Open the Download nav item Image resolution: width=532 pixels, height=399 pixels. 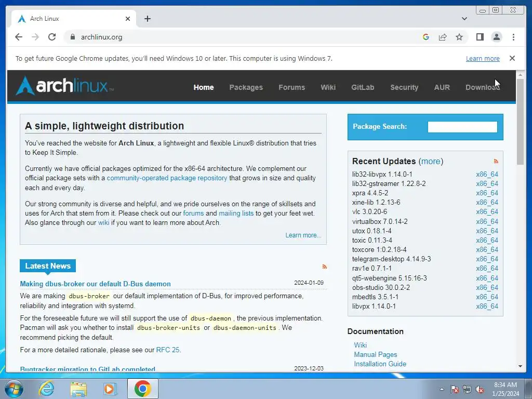tap(483, 87)
